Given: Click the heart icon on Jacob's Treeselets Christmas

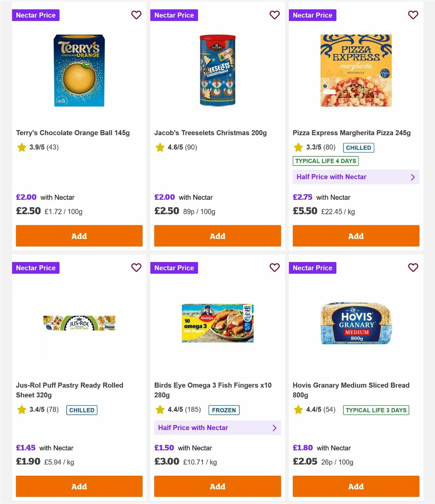Looking at the screenshot, I should coord(274,15).
